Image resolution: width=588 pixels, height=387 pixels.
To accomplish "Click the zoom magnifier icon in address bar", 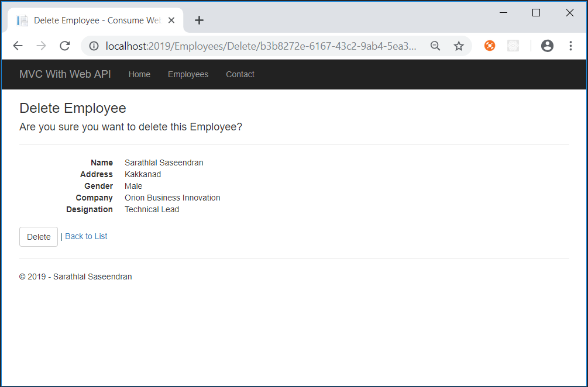I will click(x=435, y=46).
